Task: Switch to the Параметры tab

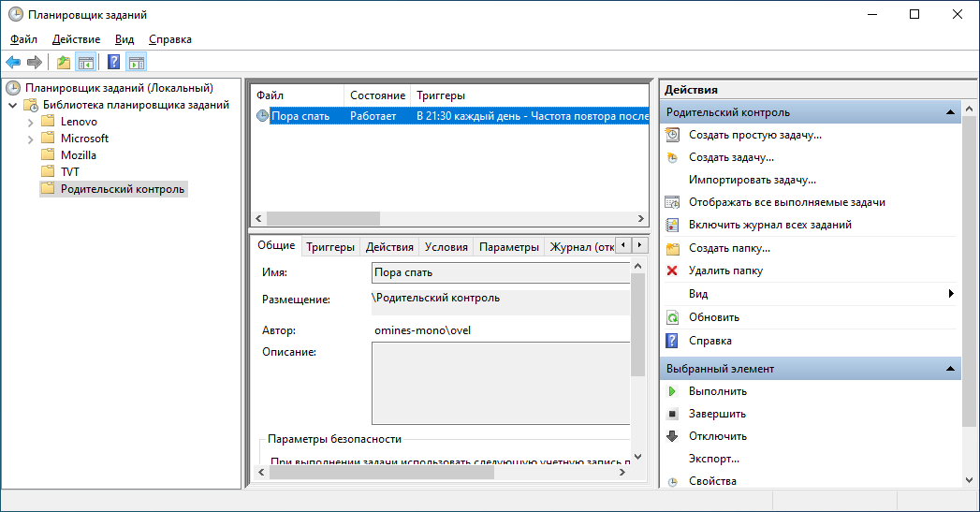Action: coord(509,247)
